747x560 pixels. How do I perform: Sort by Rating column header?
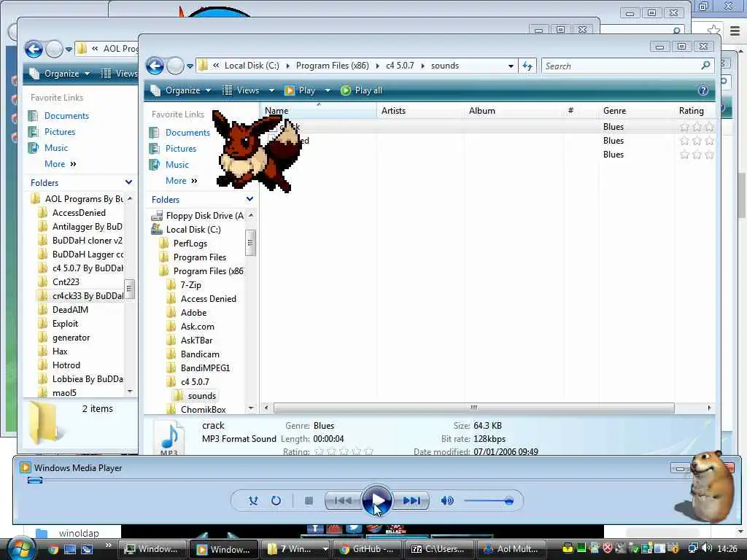point(694,111)
